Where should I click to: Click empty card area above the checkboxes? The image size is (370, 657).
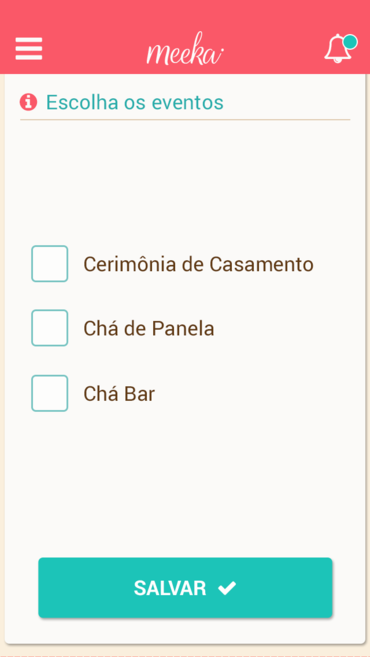point(185,180)
